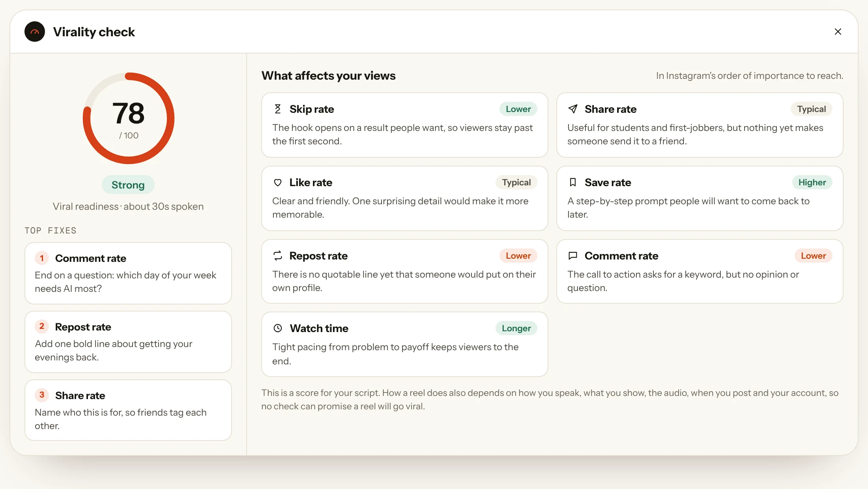
Task: Click the Virality check gauge logo icon
Action: tap(35, 32)
